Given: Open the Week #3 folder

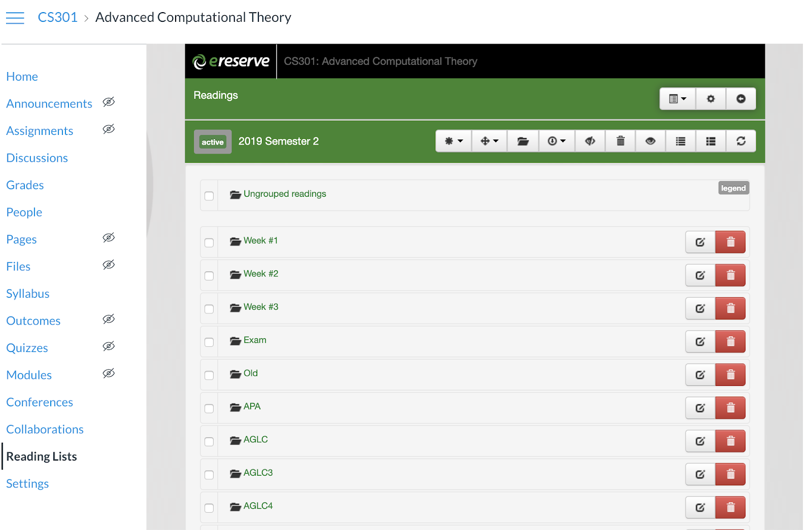Looking at the screenshot, I should [260, 307].
